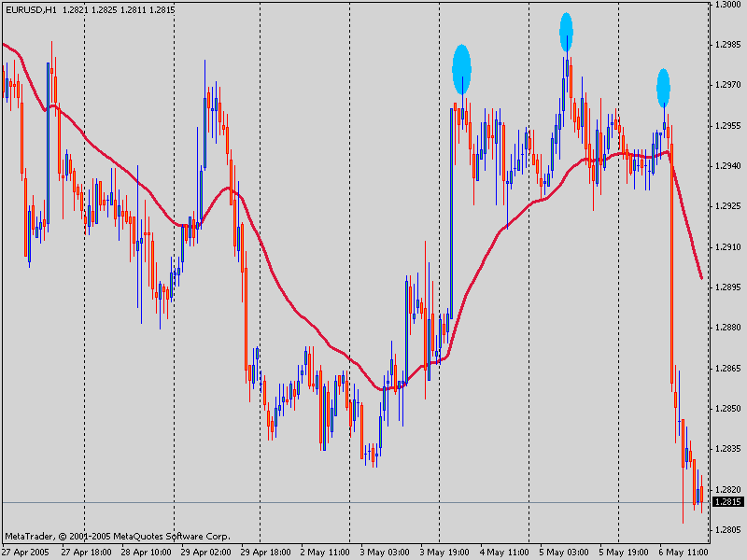This screenshot has width=747, height=560.
Task: Select the 5 May 03:00 time label
Action: coord(564,553)
